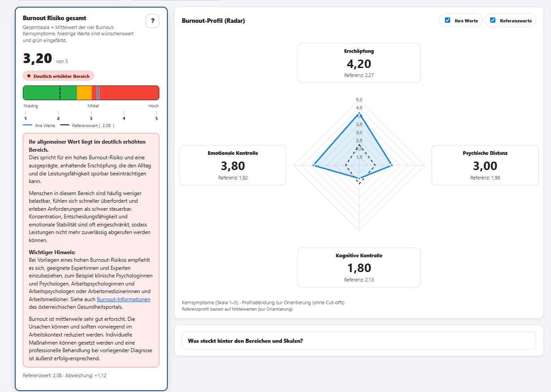Click the left data point on radar chart
The height and width of the screenshot is (392, 551).
point(314,166)
